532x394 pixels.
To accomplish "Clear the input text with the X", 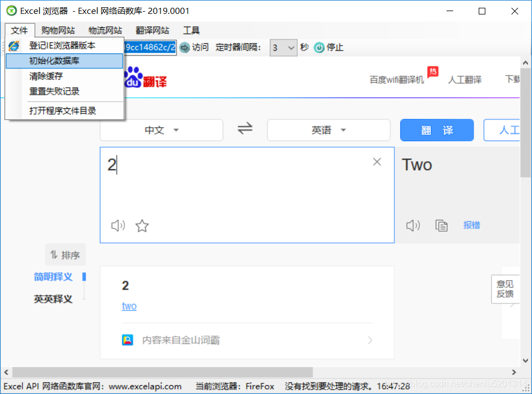I will (377, 162).
